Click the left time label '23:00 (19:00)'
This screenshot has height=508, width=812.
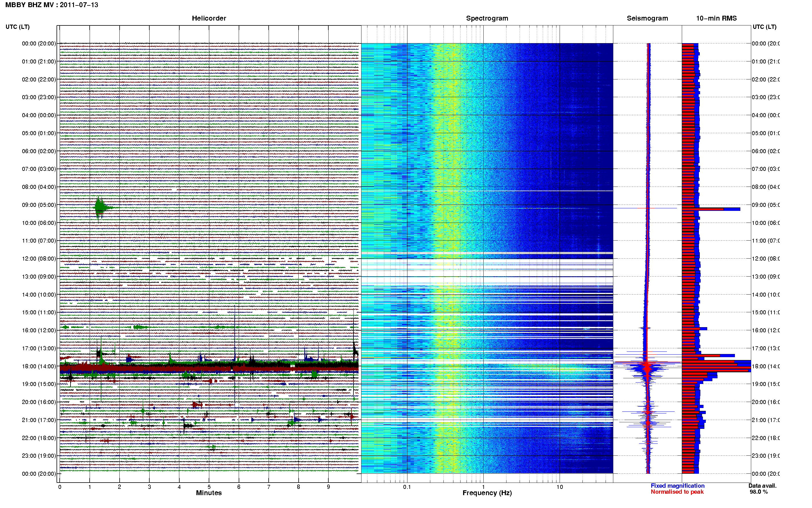click(x=39, y=456)
